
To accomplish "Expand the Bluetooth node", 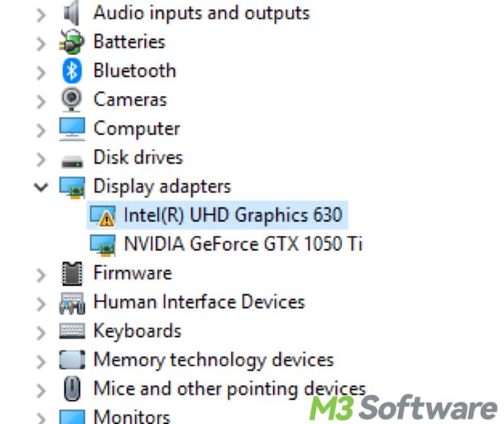I will click(41, 73).
